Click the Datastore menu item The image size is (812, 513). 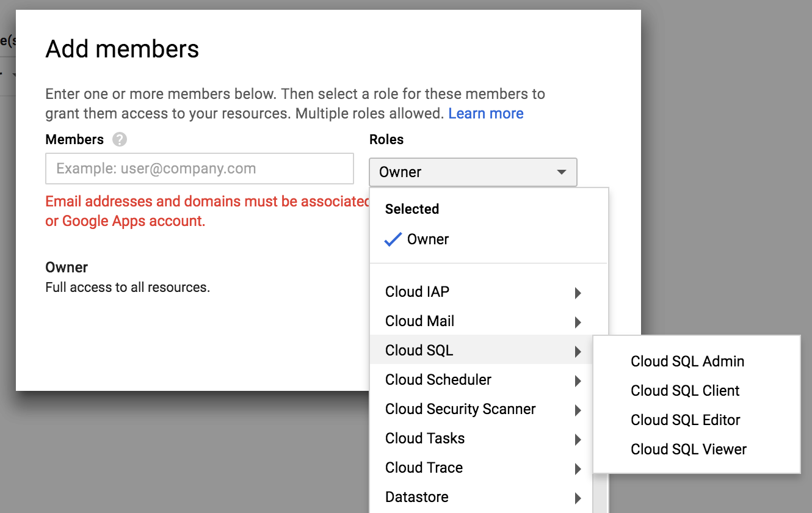[x=482, y=497]
